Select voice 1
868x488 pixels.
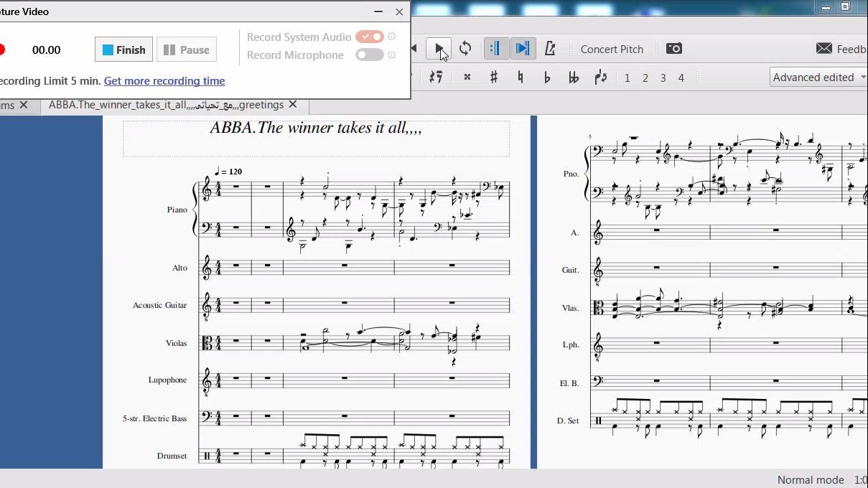tap(627, 78)
